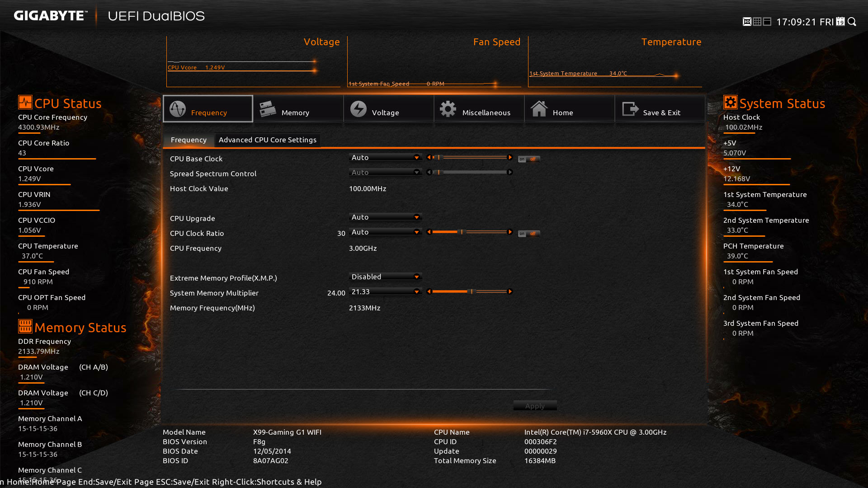This screenshot has height=488, width=868.
Task: Switch to HD resolution mode icon
Action: 747,22
